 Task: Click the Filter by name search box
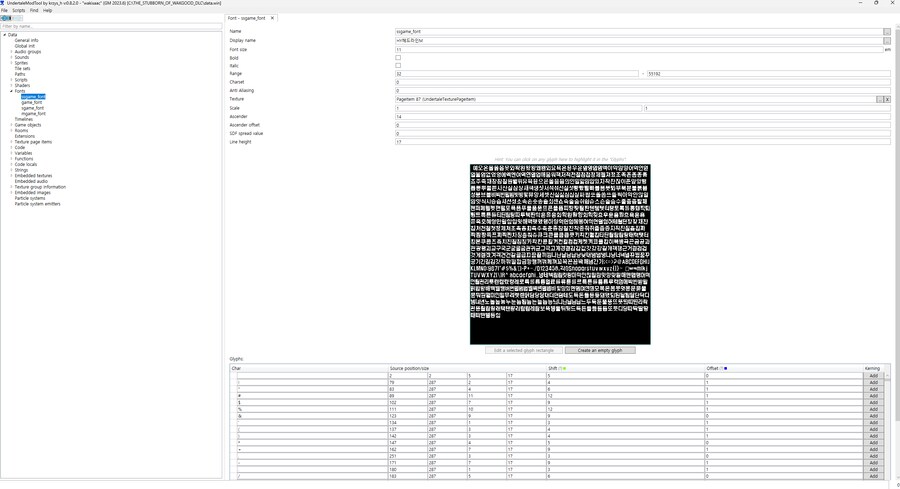(110, 26)
